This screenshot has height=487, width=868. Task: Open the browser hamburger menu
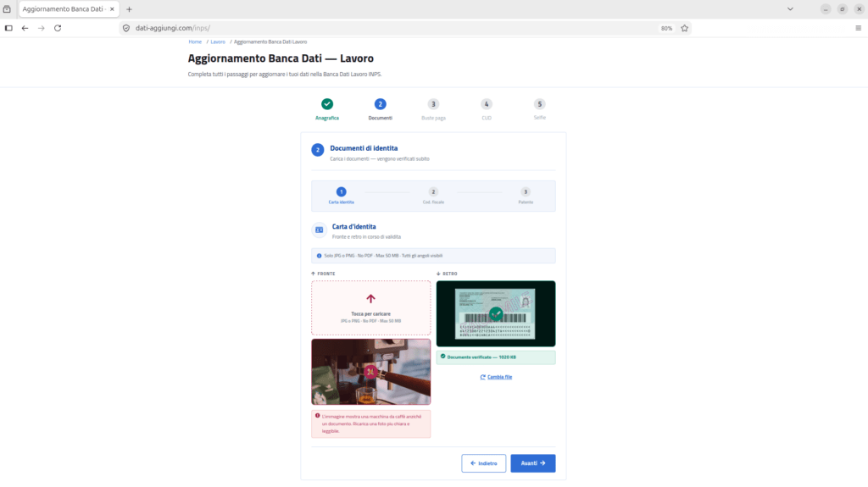(x=859, y=28)
